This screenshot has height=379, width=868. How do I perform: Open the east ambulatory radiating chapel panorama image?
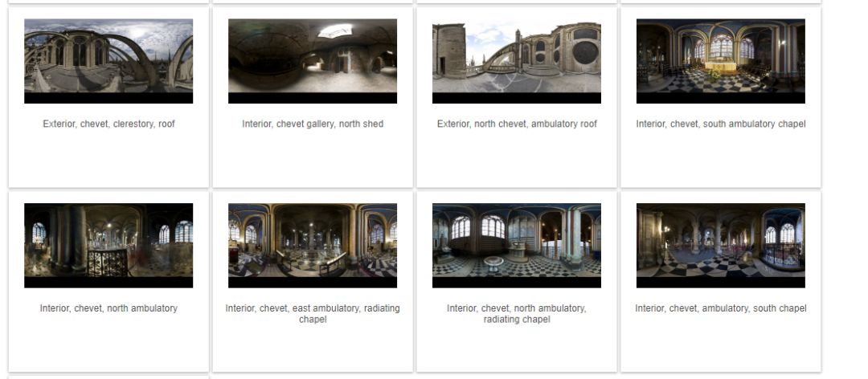(x=312, y=245)
